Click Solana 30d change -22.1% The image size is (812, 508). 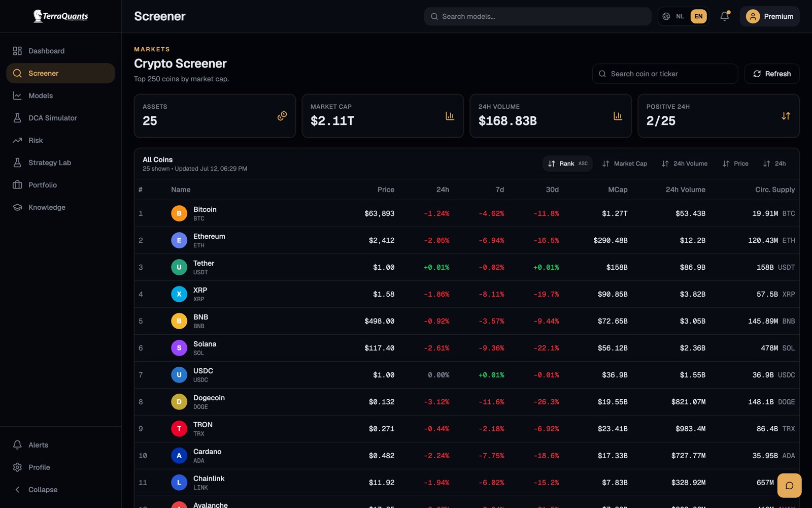[546, 348]
